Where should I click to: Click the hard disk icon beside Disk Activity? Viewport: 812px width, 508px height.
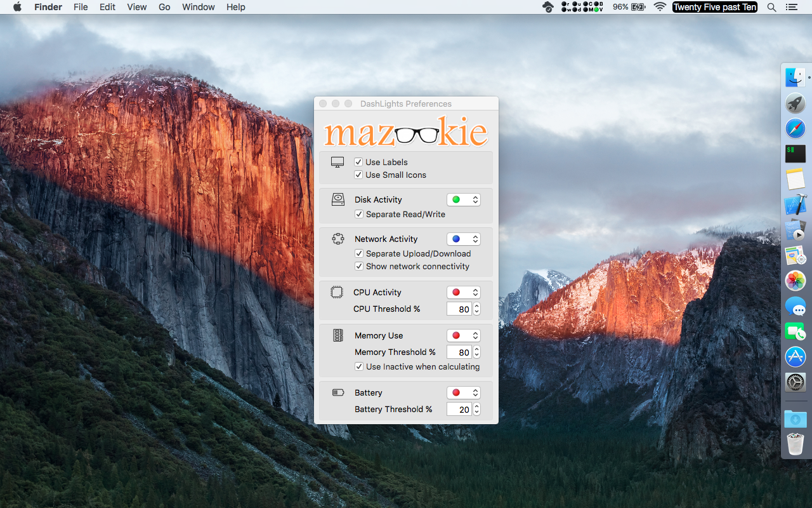(338, 199)
